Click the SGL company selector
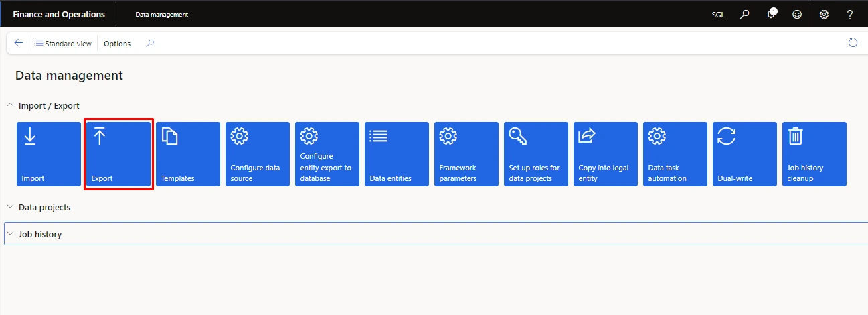 [718, 14]
